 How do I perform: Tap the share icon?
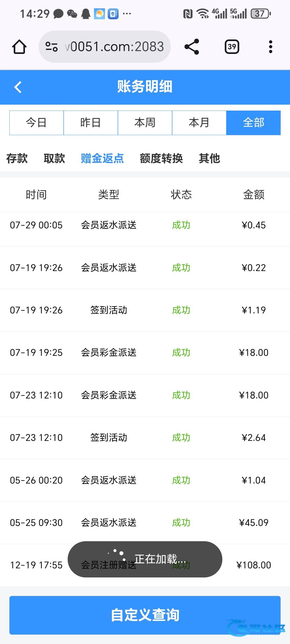192,47
